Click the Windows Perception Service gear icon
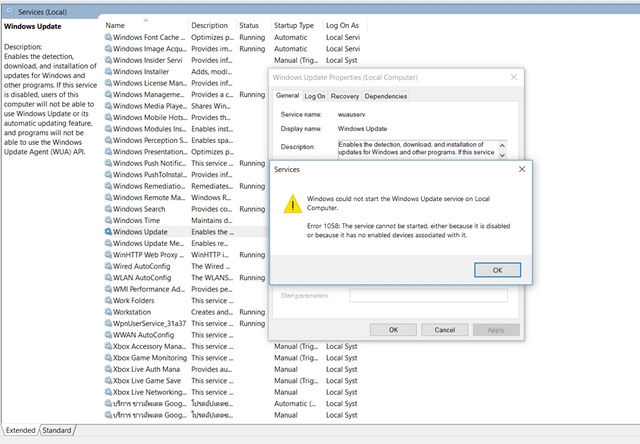The height and width of the screenshot is (444, 640). 108,140
